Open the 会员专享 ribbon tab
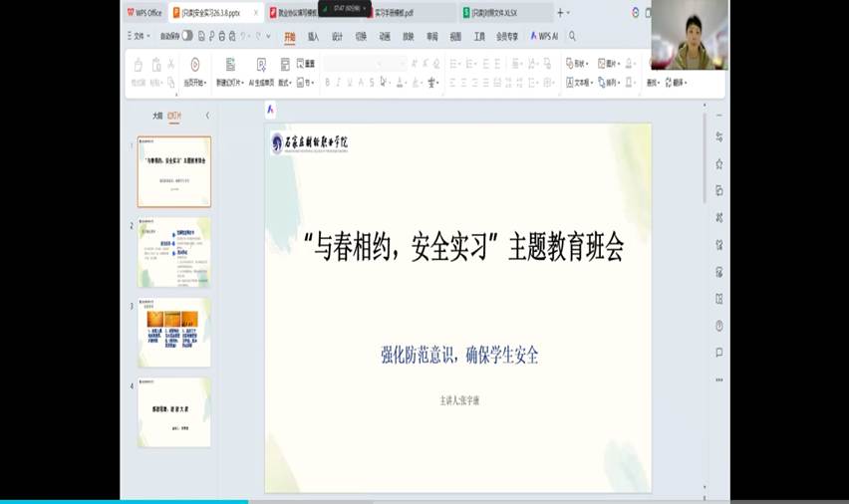 click(x=507, y=36)
